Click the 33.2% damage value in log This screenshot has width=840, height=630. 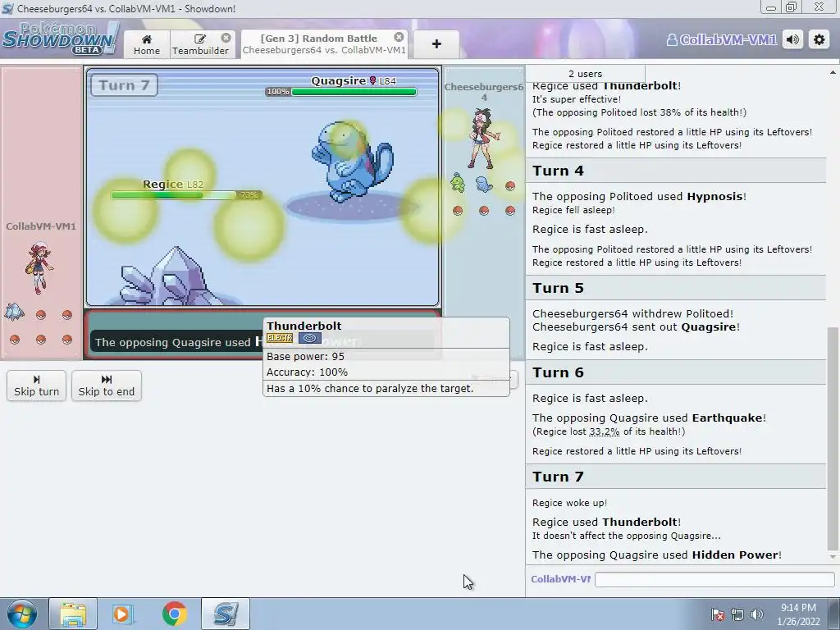[x=604, y=431]
